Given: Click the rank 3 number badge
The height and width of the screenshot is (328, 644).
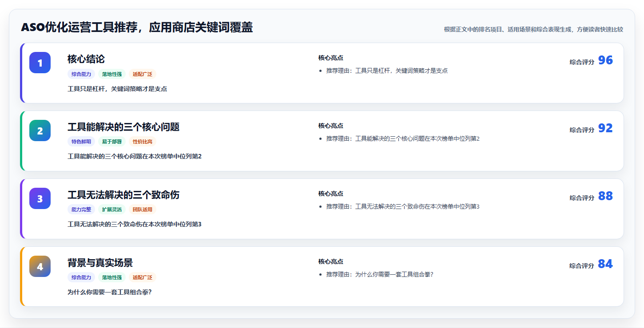Looking at the screenshot, I should click(x=40, y=198).
